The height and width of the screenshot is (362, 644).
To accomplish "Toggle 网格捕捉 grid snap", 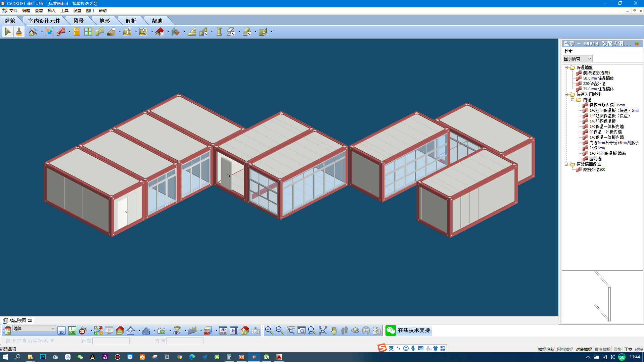I will point(565,349).
